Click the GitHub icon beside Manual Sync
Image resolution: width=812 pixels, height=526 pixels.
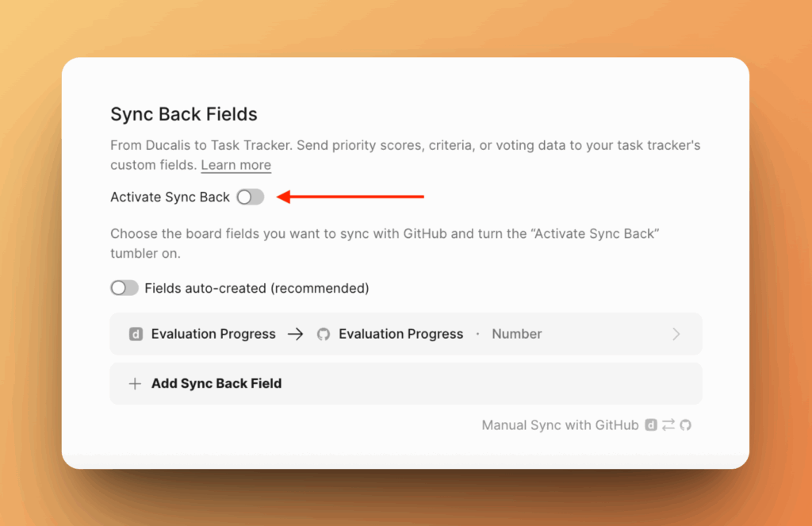pyautogui.click(x=686, y=425)
